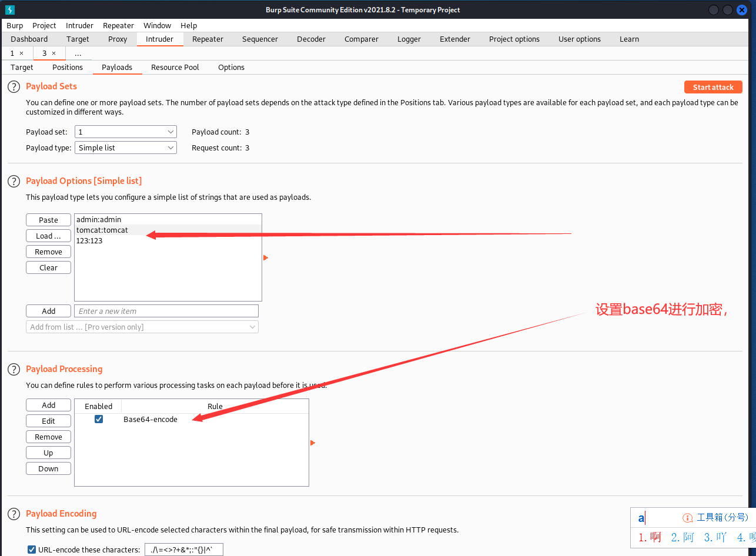The width and height of the screenshot is (756, 556).
Task: Switch to the Dashboard tab
Action: (x=29, y=39)
